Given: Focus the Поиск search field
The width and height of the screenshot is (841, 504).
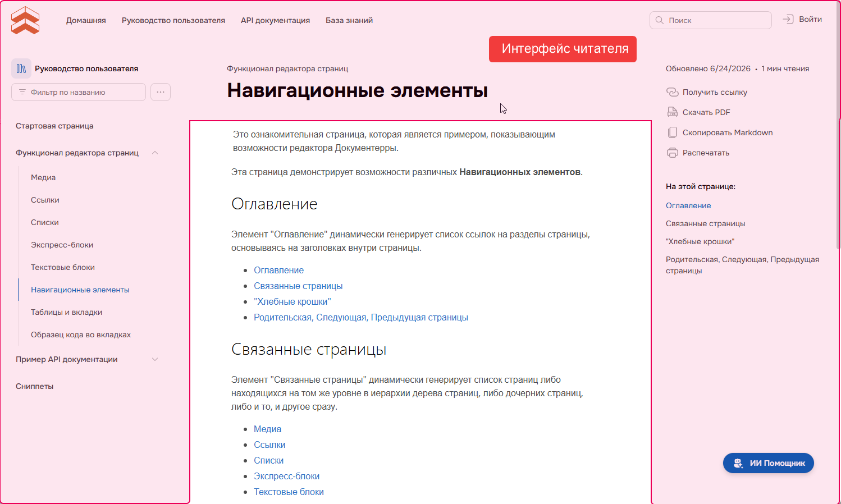Looking at the screenshot, I should coord(711,20).
